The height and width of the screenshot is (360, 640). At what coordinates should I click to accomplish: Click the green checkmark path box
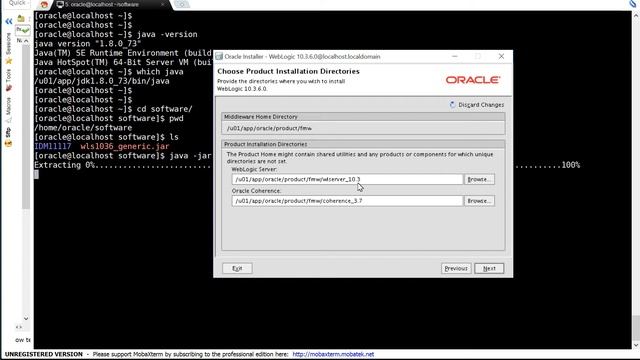23,30
